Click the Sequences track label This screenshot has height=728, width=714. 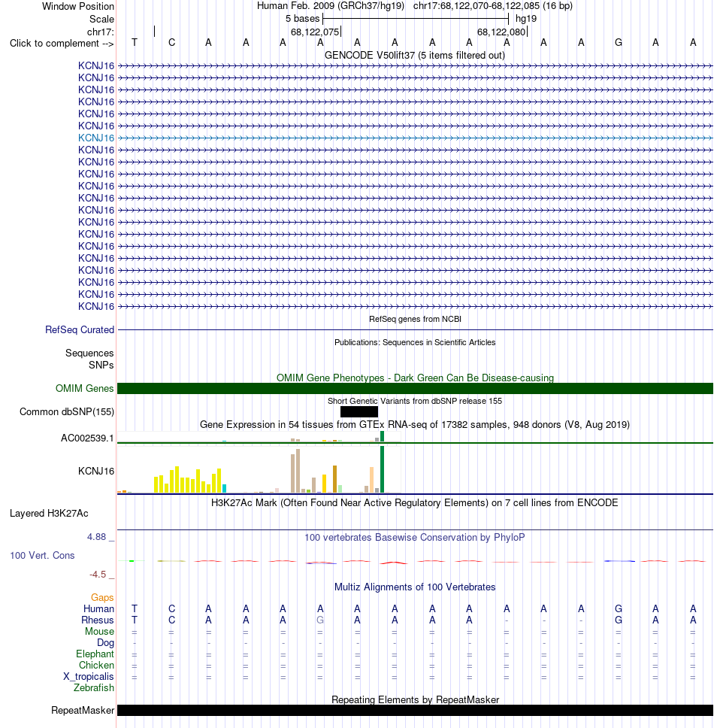pyautogui.click(x=89, y=353)
